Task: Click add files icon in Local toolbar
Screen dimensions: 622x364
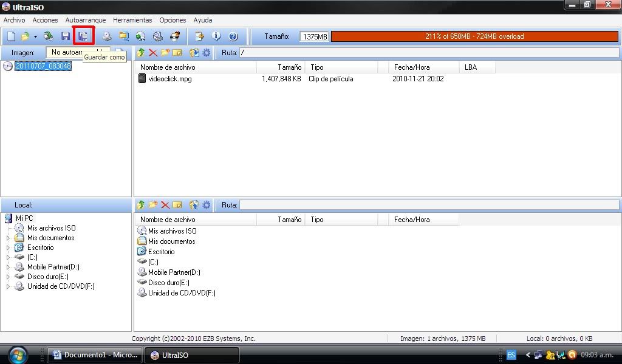Action: (x=194, y=205)
